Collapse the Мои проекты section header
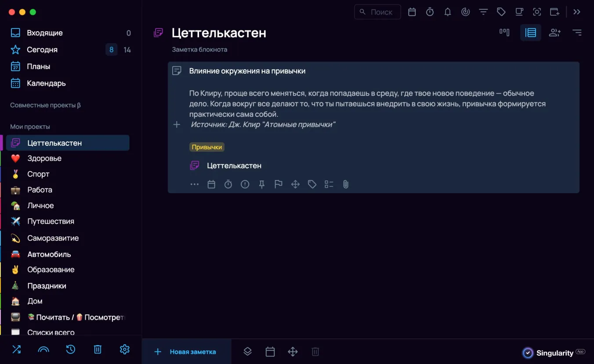This screenshot has width=594, height=364. [x=30, y=126]
